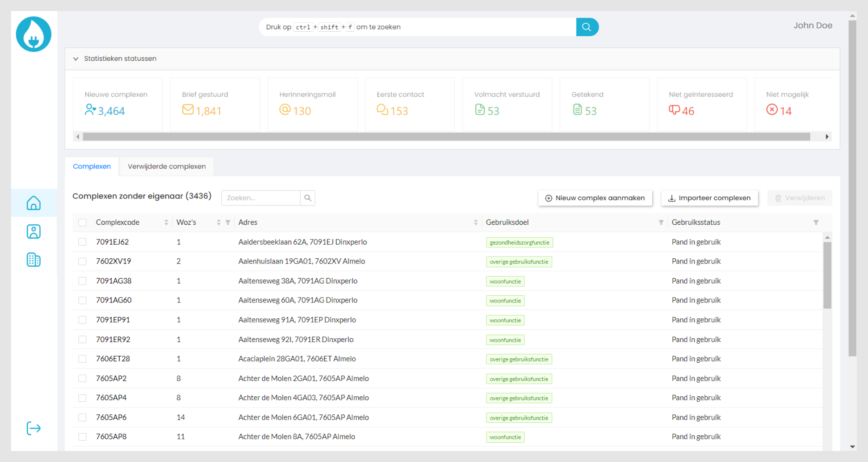Filter the Gebruiksstatus column

point(816,223)
